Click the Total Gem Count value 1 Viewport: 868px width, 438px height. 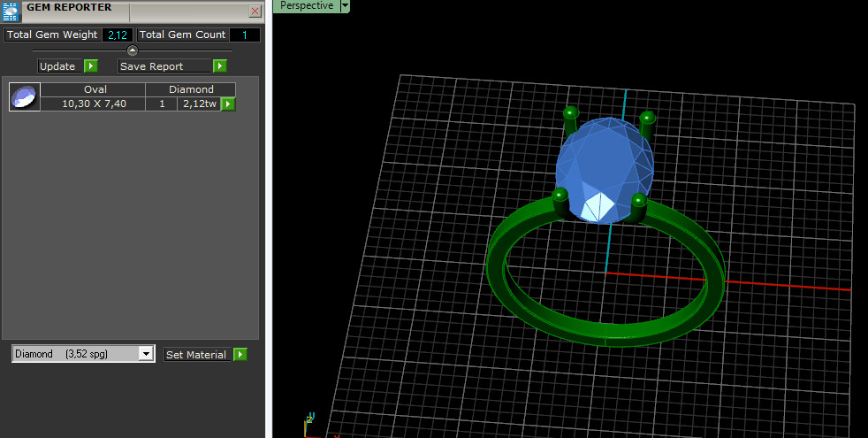244,35
